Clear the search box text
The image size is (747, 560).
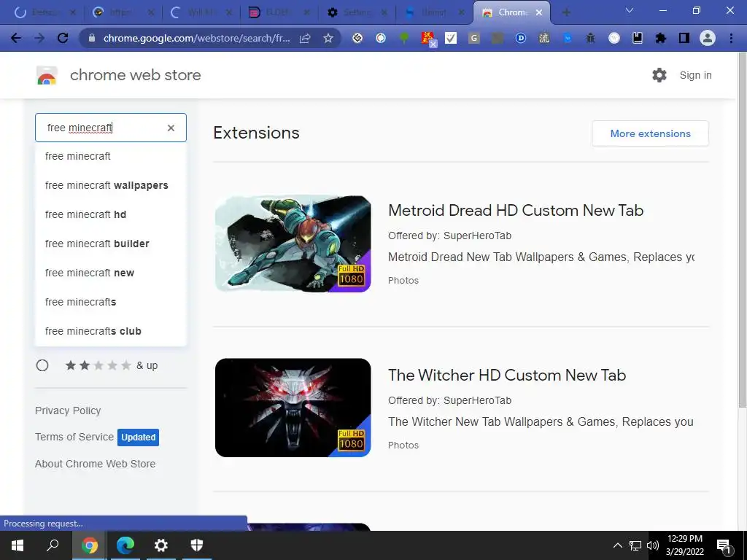pos(171,128)
